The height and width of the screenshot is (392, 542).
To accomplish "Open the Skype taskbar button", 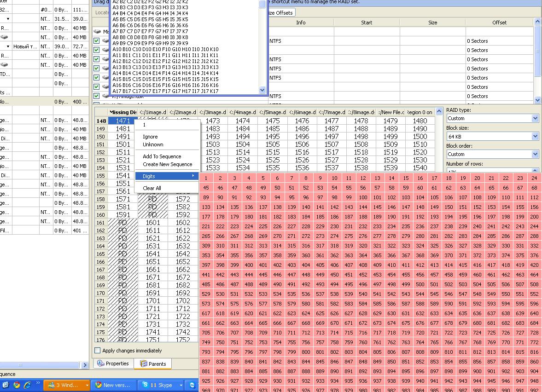I will pos(161,385).
